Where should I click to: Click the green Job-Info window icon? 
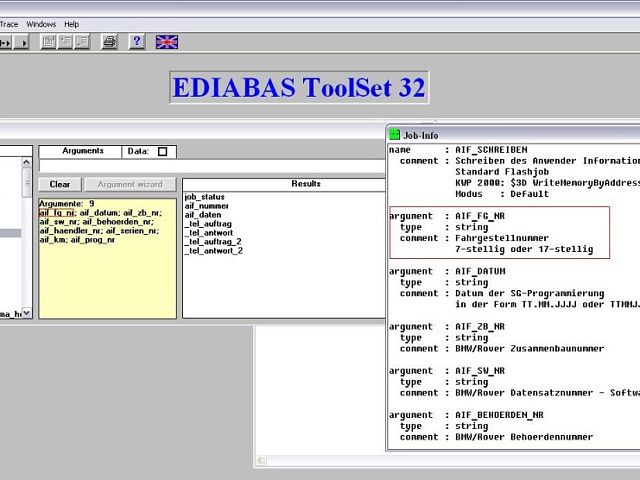(x=394, y=134)
